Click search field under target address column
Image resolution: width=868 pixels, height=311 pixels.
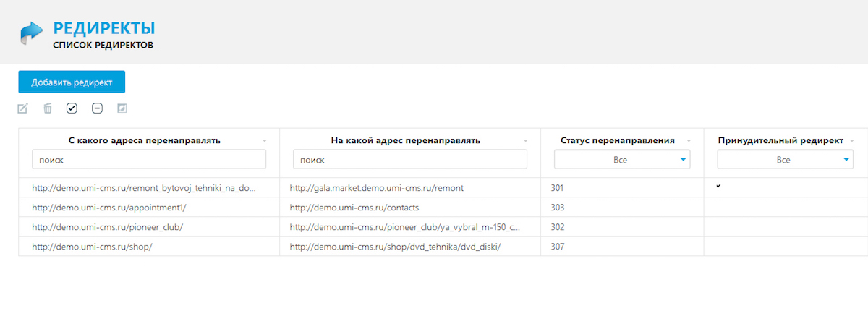(409, 160)
